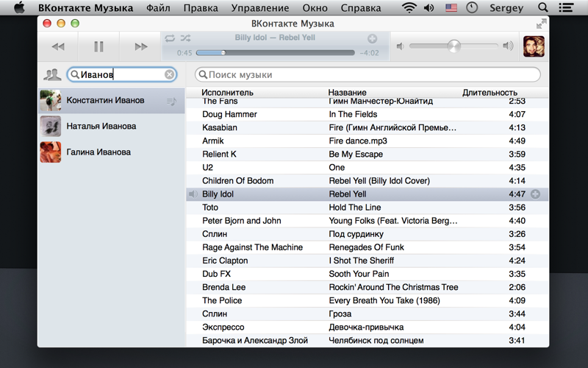The width and height of the screenshot is (588, 368).
Task: Open Spotlight search magnifier
Action: click(542, 7)
